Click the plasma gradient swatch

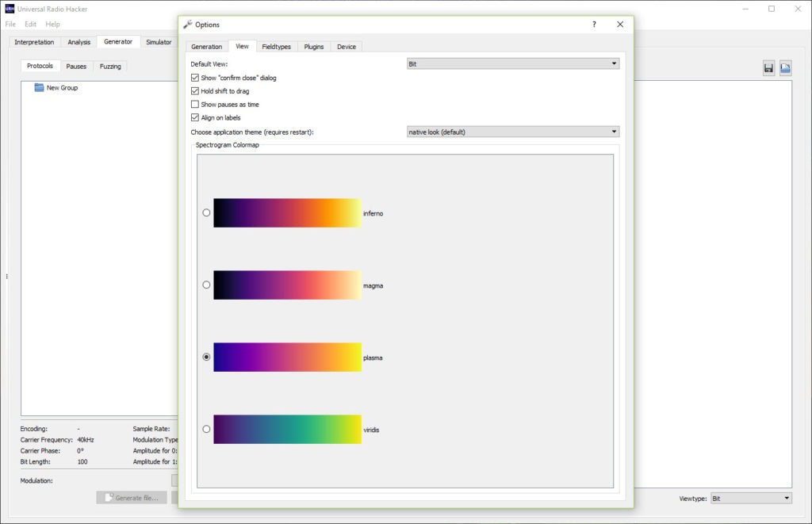pyautogui.click(x=287, y=358)
